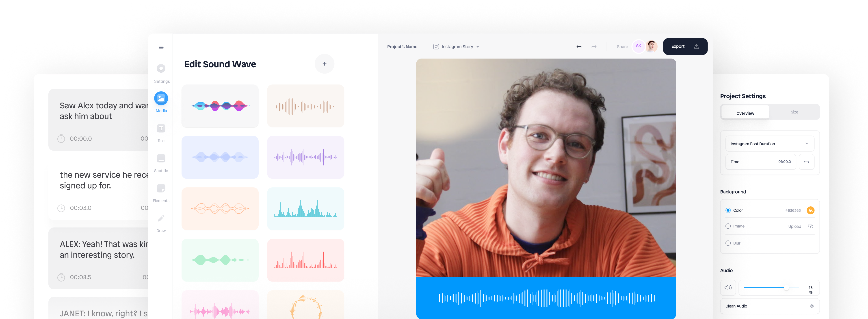Click the Project's Name title
Screen dimensions: 868x319
pyautogui.click(x=402, y=47)
